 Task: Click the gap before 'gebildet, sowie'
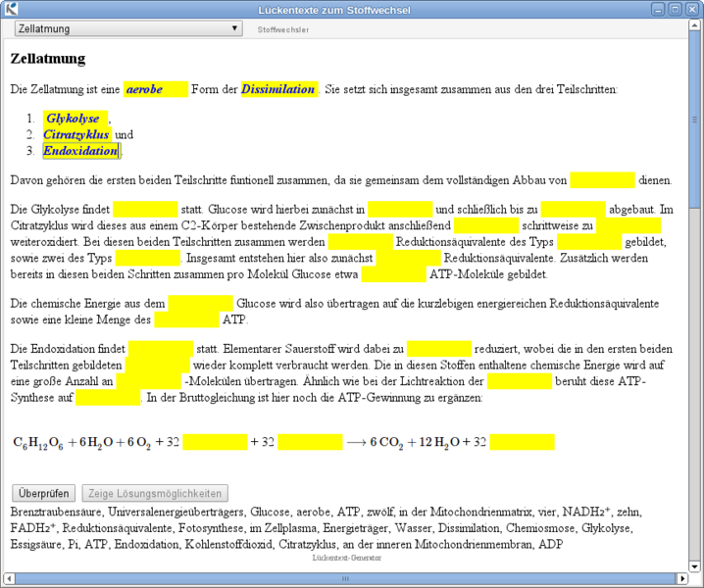click(589, 242)
